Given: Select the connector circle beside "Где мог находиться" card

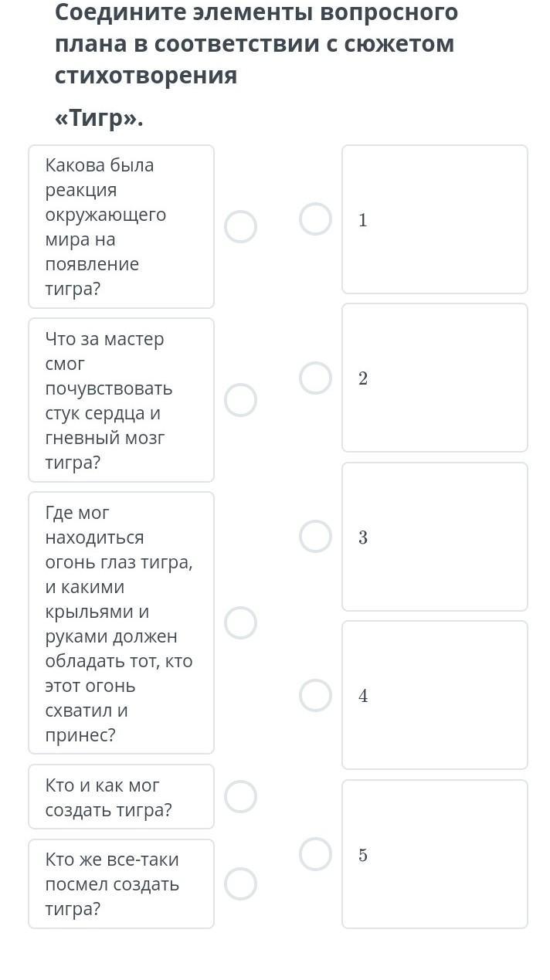Looking at the screenshot, I should [x=240, y=622].
